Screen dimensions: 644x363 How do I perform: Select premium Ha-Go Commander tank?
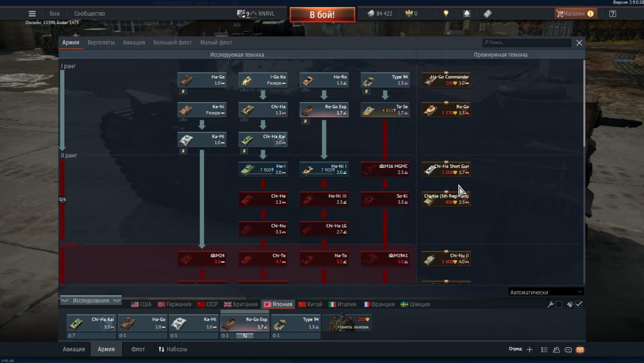point(446,80)
